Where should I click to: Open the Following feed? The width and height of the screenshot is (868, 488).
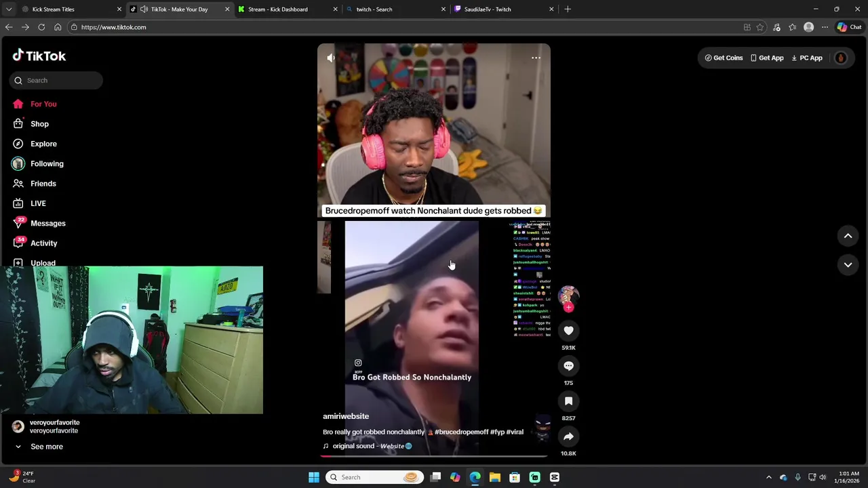[x=37, y=163]
